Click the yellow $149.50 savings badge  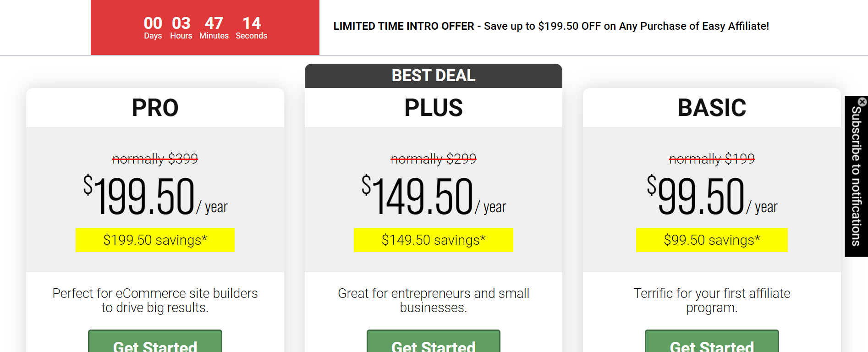point(433,240)
